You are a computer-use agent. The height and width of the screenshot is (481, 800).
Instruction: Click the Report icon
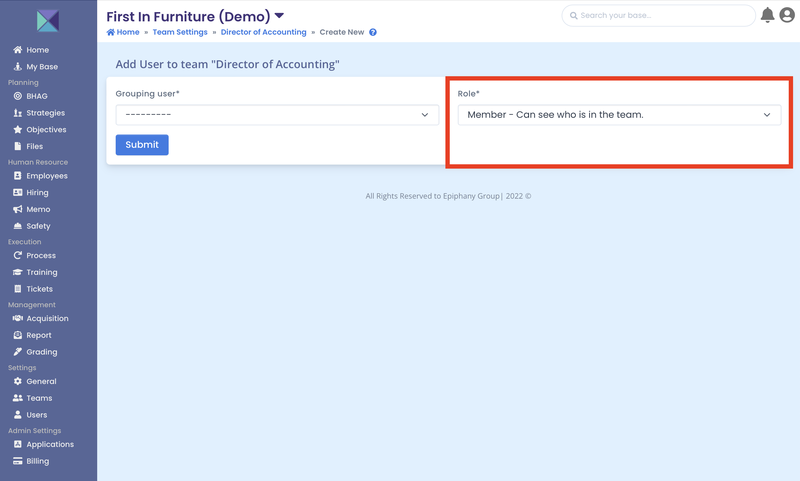[17, 335]
